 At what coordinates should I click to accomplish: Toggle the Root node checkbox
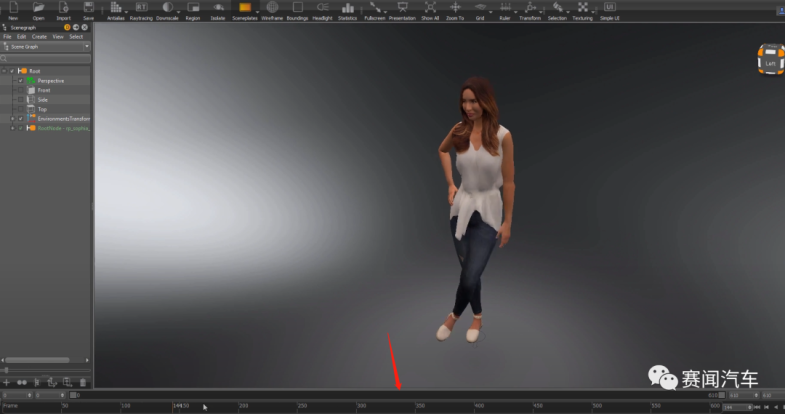[x=11, y=71]
